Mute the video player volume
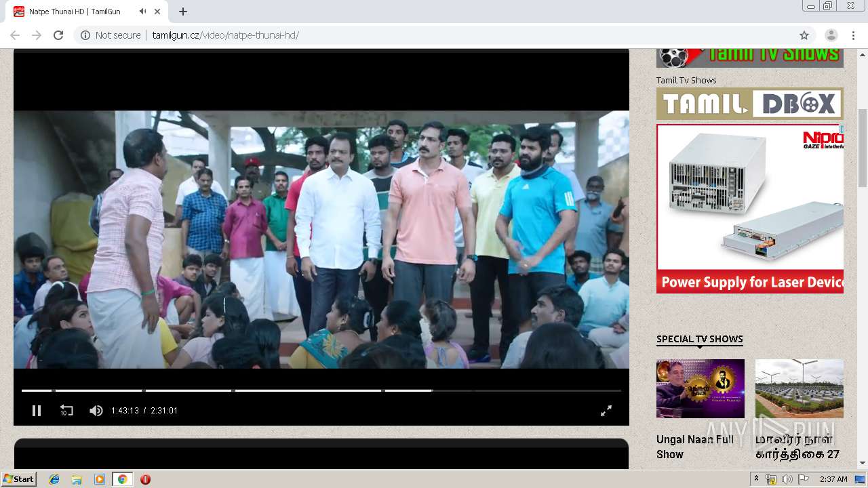This screenshot has width=868, height=488. pos(96,411)
